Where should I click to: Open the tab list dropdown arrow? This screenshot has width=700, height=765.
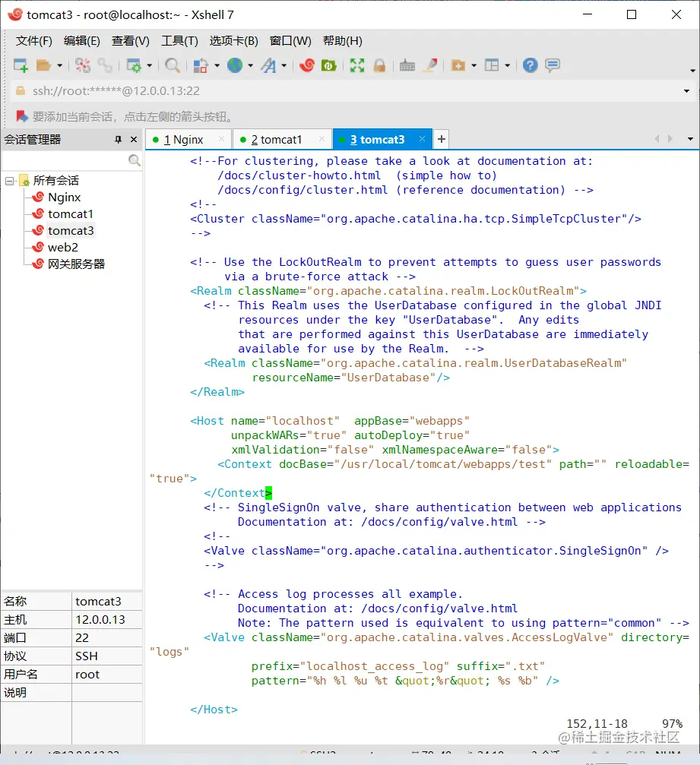(690, 139)
